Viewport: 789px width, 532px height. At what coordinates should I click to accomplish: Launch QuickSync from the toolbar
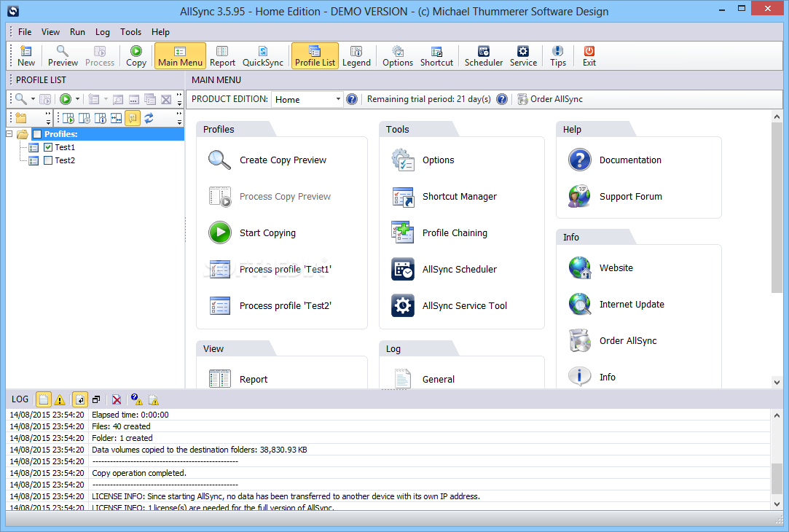point(263,56)
